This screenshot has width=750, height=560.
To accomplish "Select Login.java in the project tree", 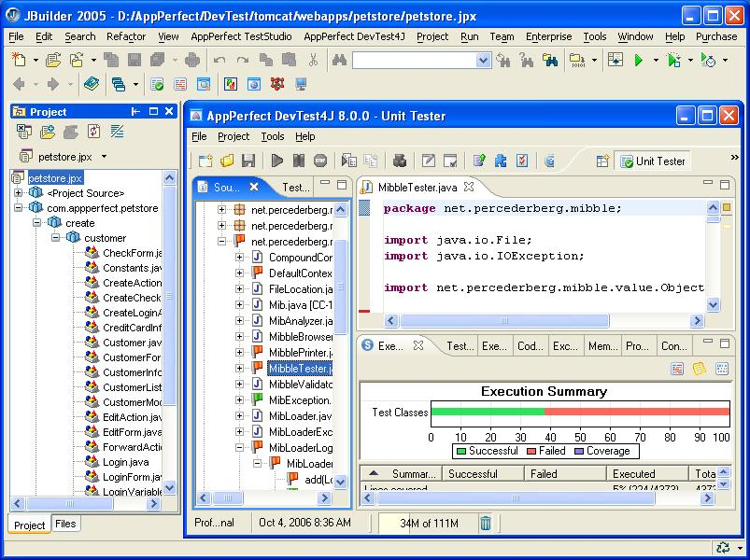I will pos(126,462).
